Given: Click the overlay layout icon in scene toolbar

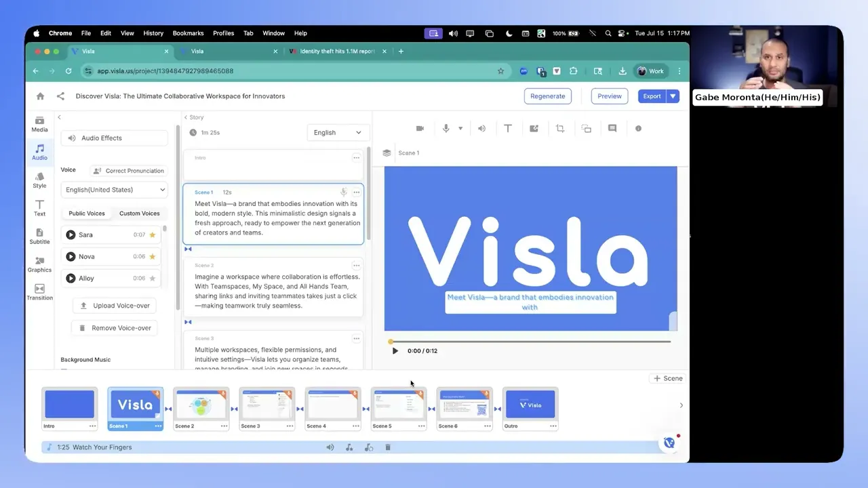Looking at the screenshot, I should click(587, 128).
